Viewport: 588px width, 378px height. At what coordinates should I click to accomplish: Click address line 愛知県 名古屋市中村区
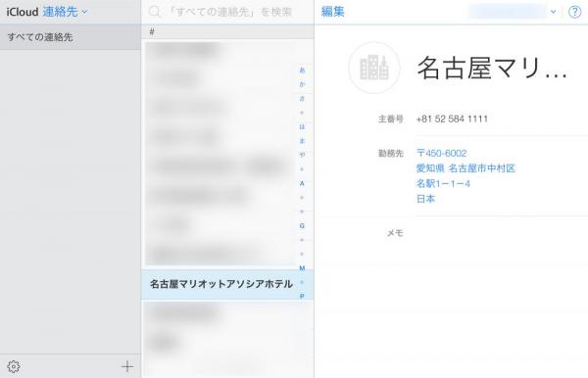tap(465, 168)
